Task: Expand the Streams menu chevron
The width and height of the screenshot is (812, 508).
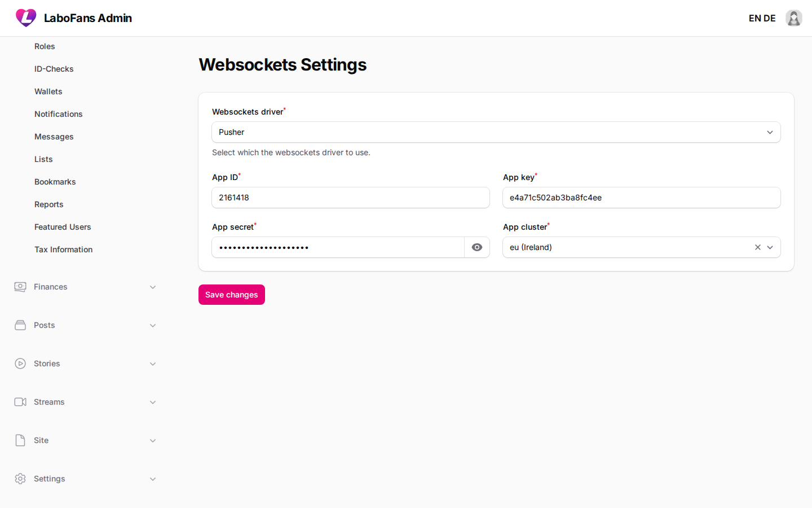Action: 153,402
